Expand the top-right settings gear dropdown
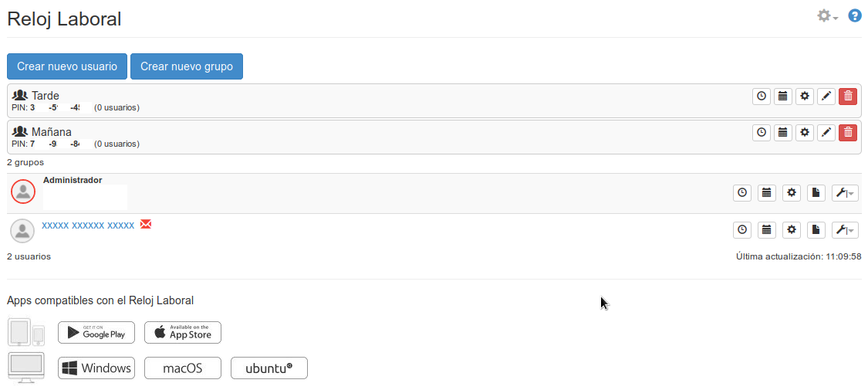Viewport: 868px width, 390px height. click(x=827, y=16)
